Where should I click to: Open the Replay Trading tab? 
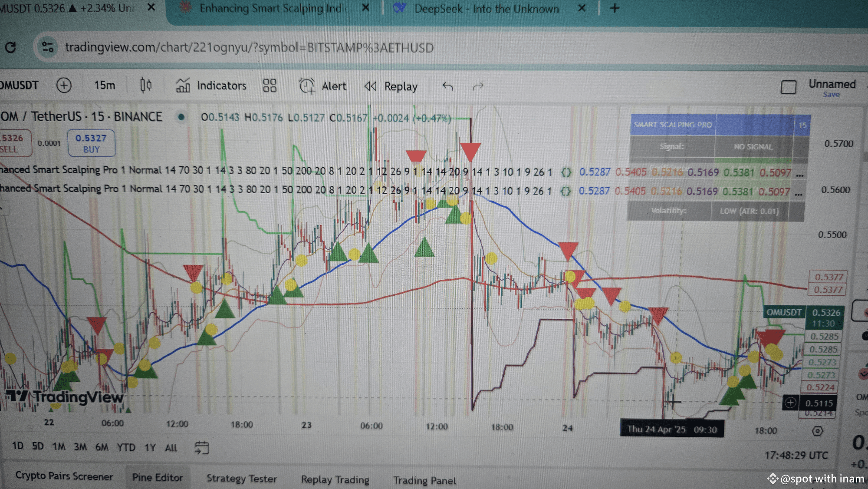coord(335,479)
